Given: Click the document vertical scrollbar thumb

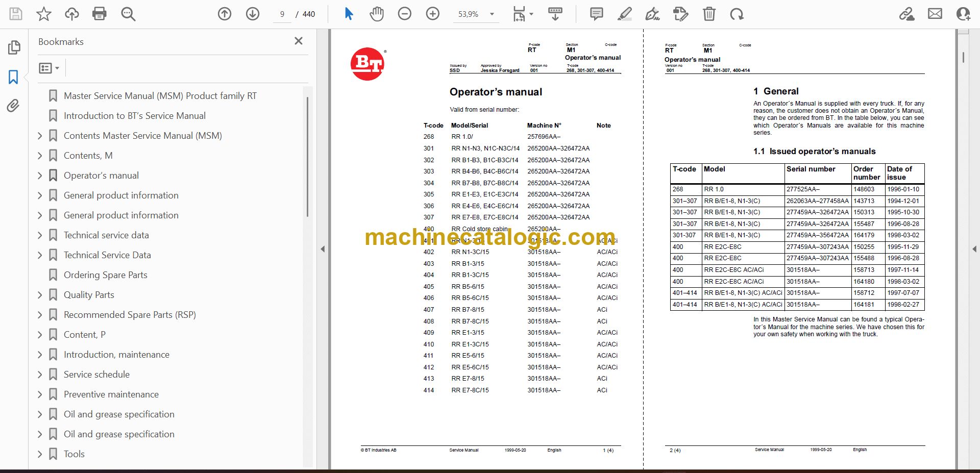Looking at the screenshot, I should (963, 57).
